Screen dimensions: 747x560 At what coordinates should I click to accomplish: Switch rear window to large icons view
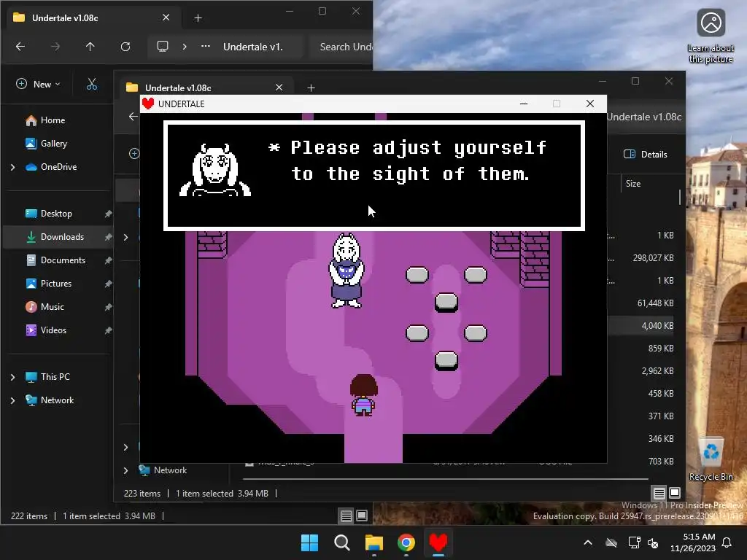[362, 516]
